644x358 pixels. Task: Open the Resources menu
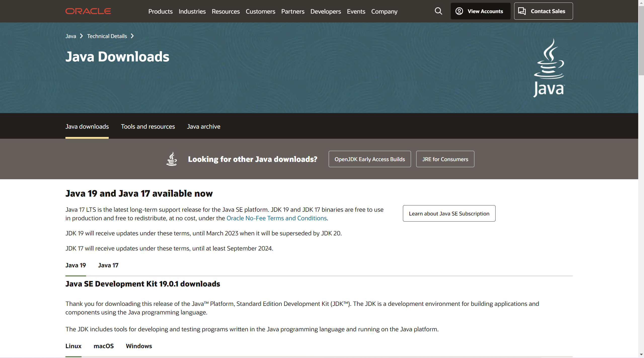[x=225, y=11]
